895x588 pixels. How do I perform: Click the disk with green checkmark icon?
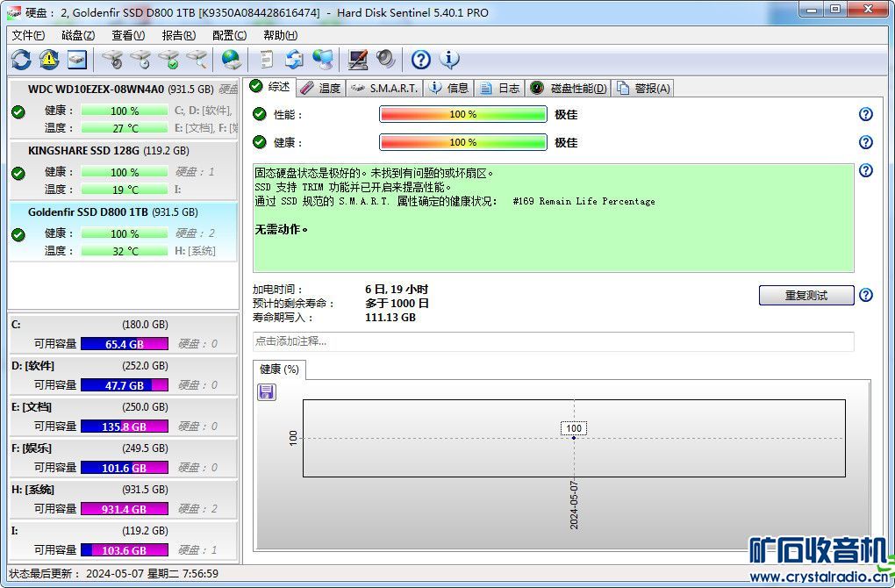coord(168,60)
